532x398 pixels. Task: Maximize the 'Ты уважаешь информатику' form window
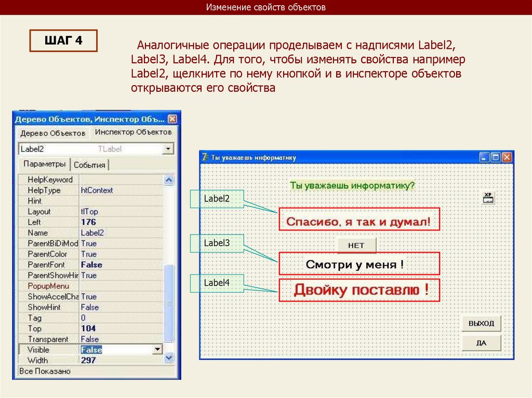pyautogui.click(x=495, y=157)
